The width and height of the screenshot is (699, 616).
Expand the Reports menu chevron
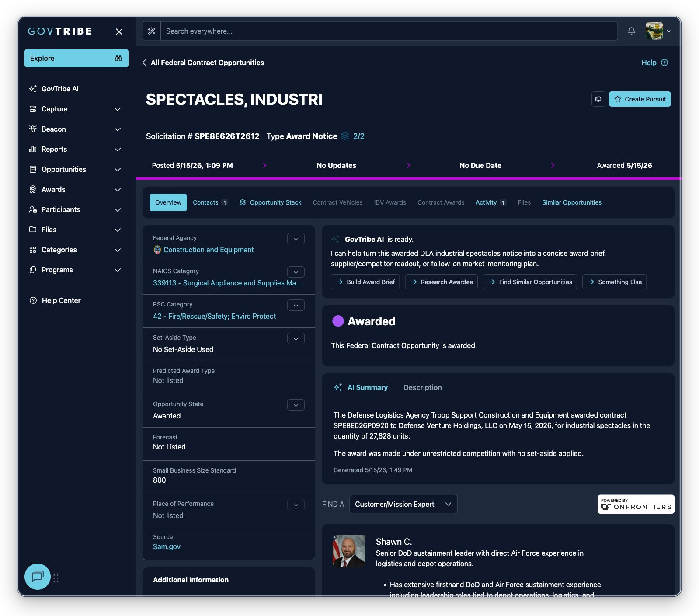tap(118, 149)
